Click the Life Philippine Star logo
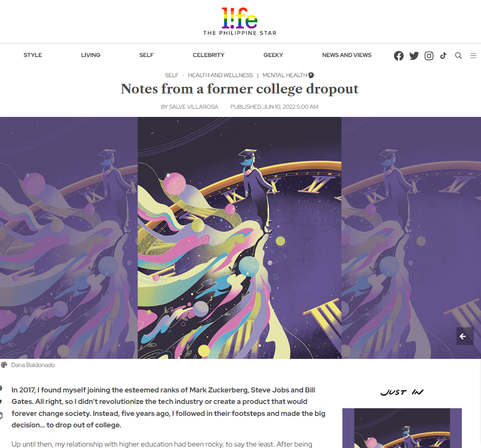 240,22
